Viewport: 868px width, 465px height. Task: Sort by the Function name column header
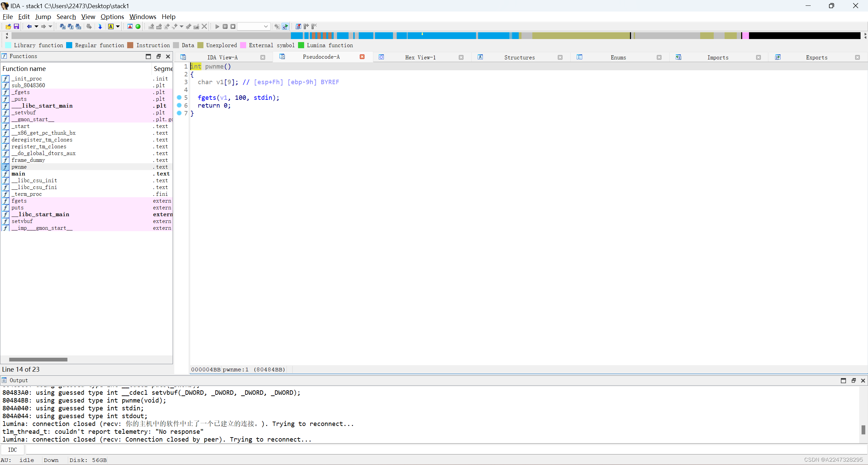click(76, 69)
